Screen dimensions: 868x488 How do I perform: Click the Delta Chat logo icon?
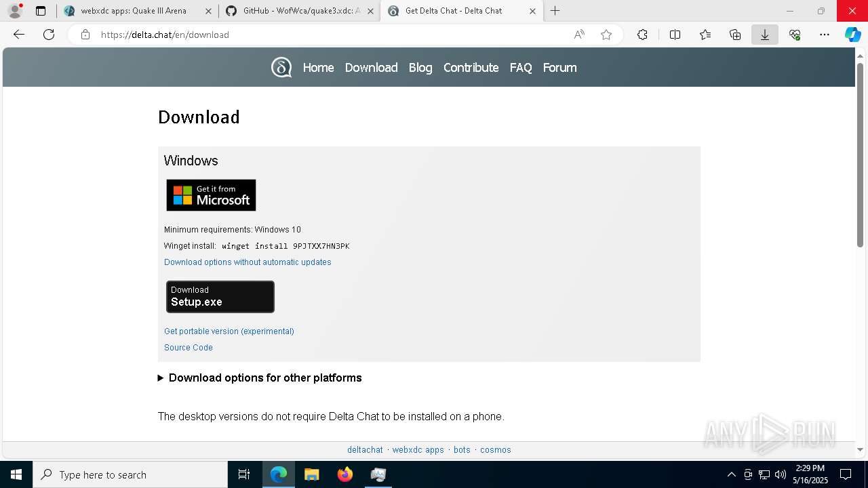(281, 67)
